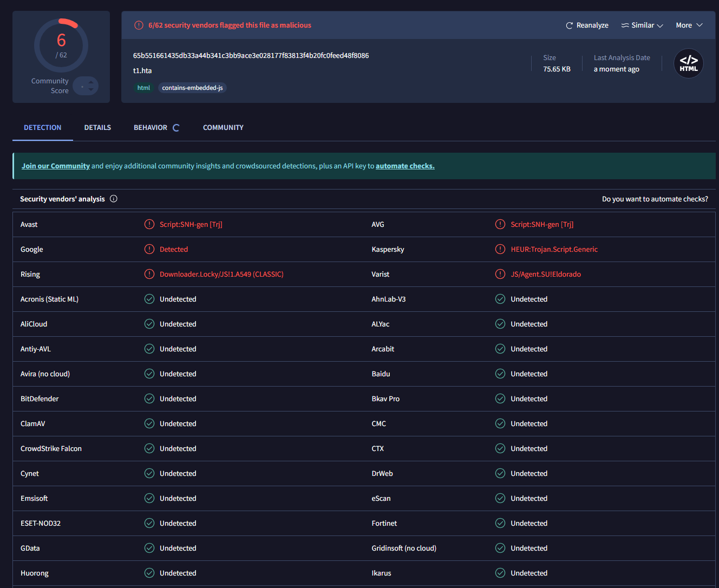
Task: Click the checkmark icon for CrowdStrike Falcon
Action: pos(149,448)
